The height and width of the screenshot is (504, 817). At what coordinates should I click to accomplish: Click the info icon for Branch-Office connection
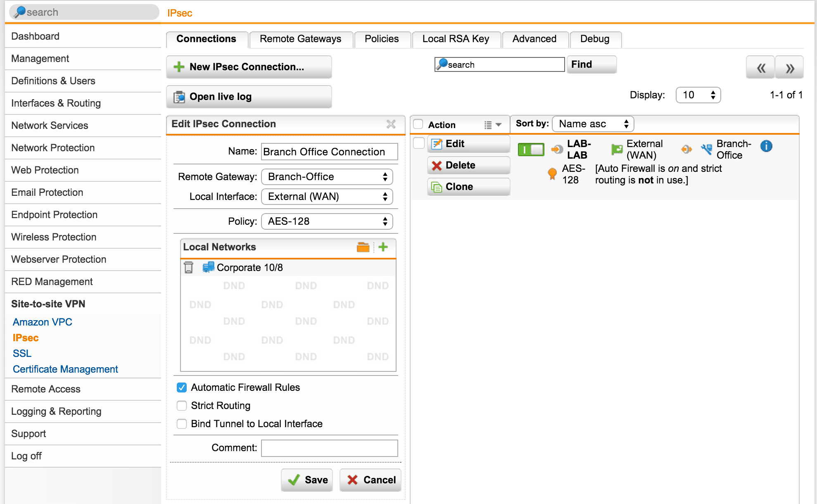766,146
